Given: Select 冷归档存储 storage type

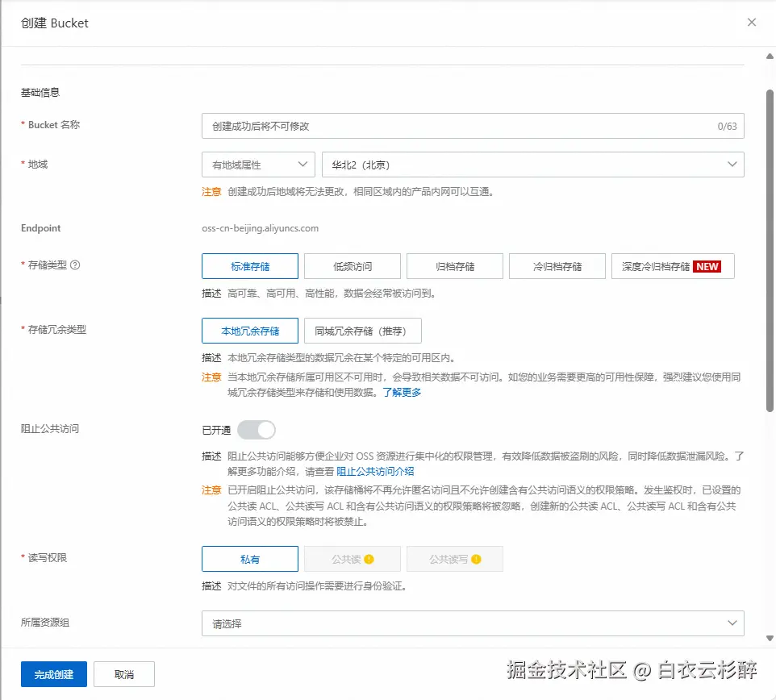Looking at the screenshot, I should pos(557,266).
